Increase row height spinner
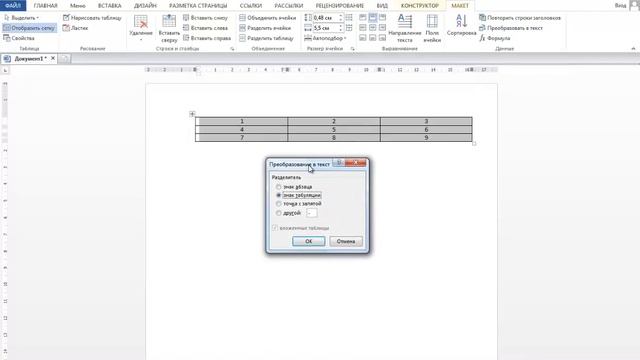The image size is (640, 360). [341, 16]
